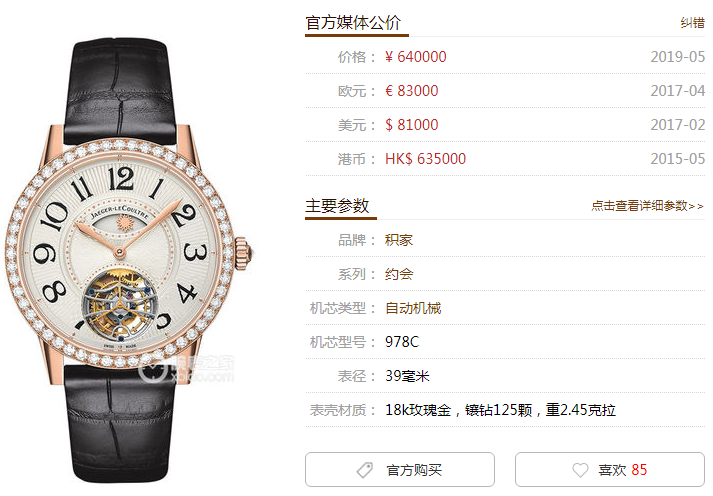Click the watch product image
Screen dimensions: 713x496
(x=128, y=260)
